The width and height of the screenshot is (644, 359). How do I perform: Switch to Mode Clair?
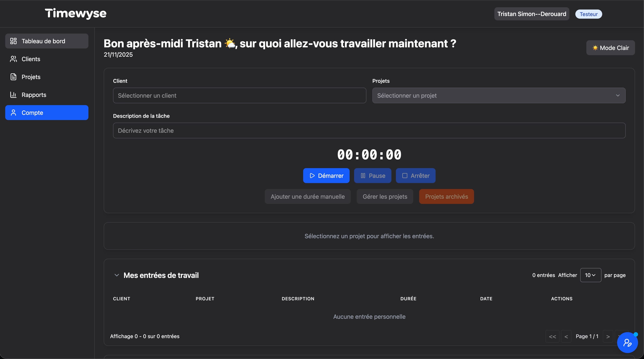click(x=610, y=48)
